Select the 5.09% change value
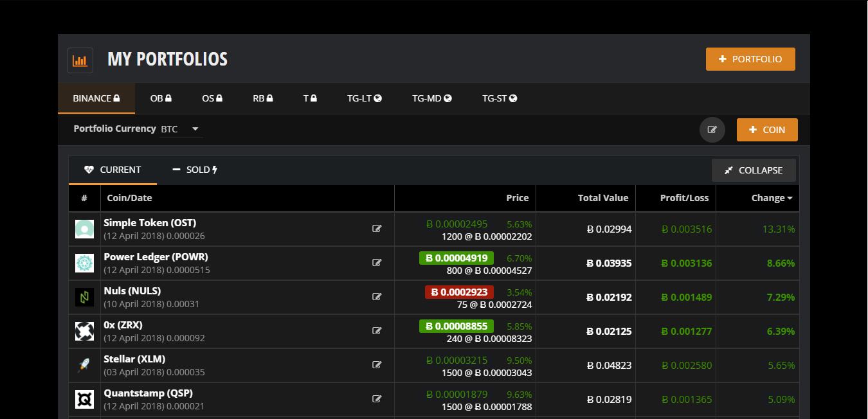 (x=781, y=399)
